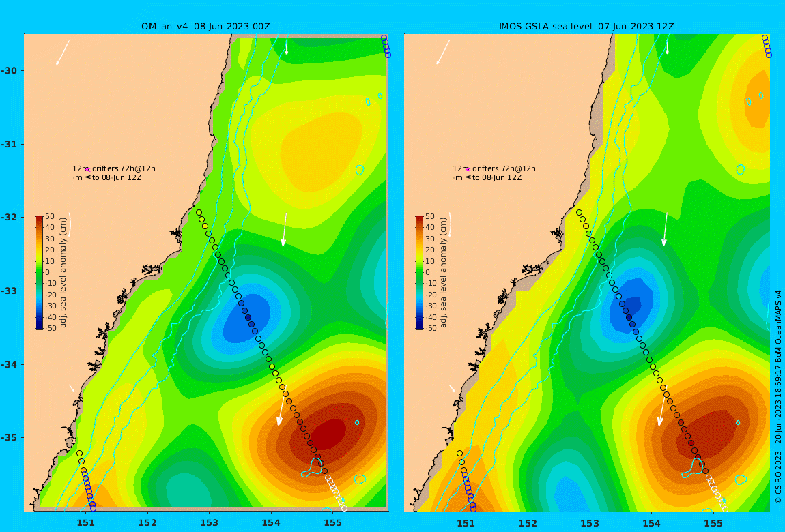Click longitude label 153 under the right map
The image size is (785, 532).
(x=590, y=523)
